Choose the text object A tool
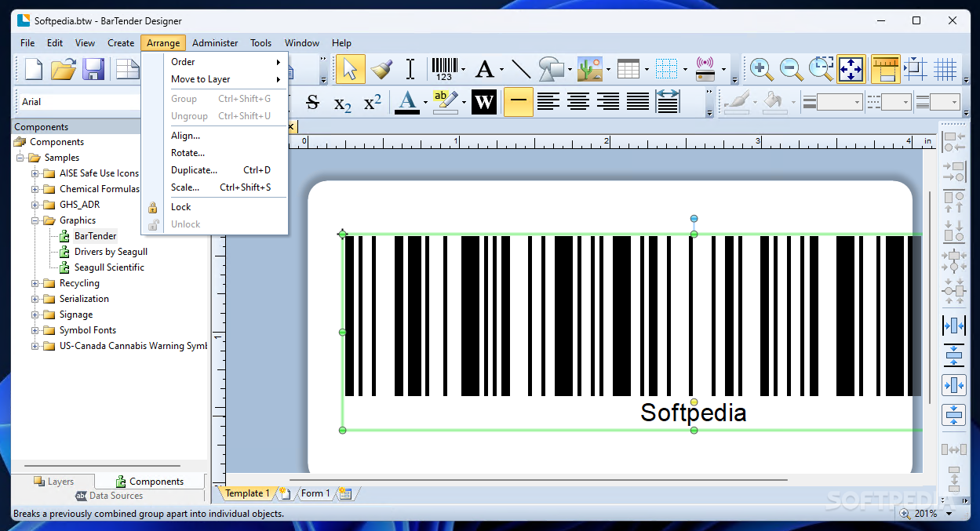Viewport: 980px width, 531px height. coord(485,69)
